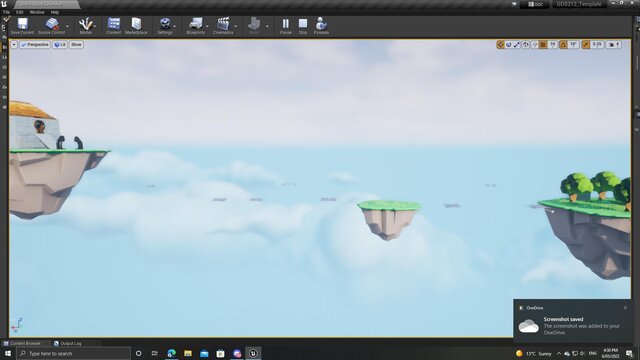Screen dimensions: 640x360
Task: Open Mail app from the taskbar
Action: pos(204,353)
